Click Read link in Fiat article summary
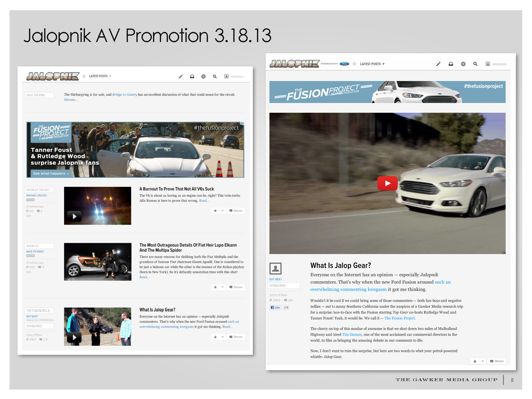Viewport: 532px width, 399px height. point(144,277)
